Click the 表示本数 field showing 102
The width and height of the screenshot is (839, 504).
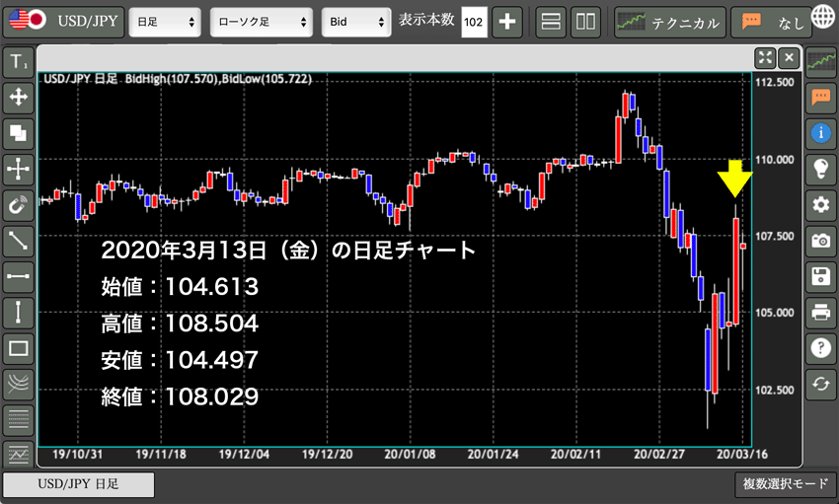[x=474, y=22]
